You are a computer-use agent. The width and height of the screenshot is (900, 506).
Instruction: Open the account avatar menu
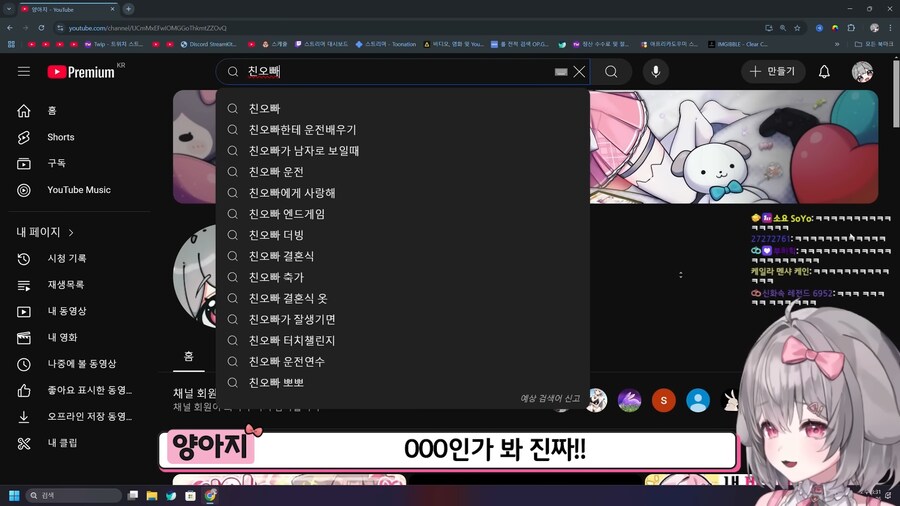[862, 72]
